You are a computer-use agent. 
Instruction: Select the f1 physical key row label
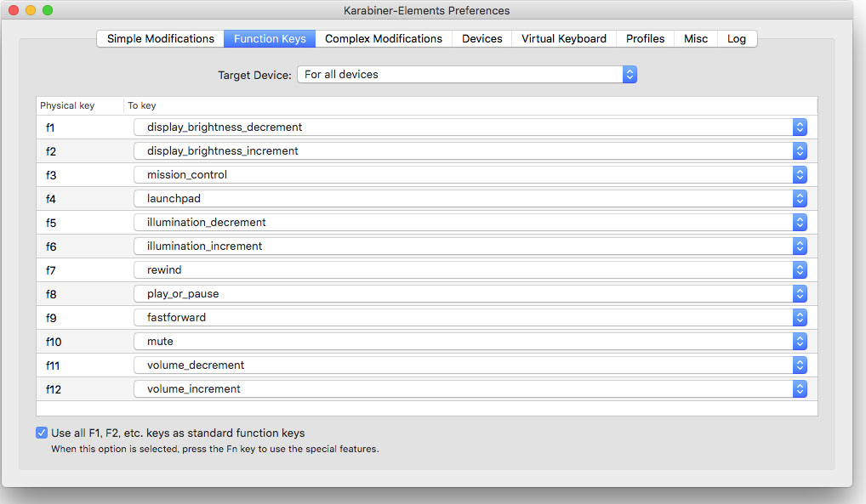[50, 127]
